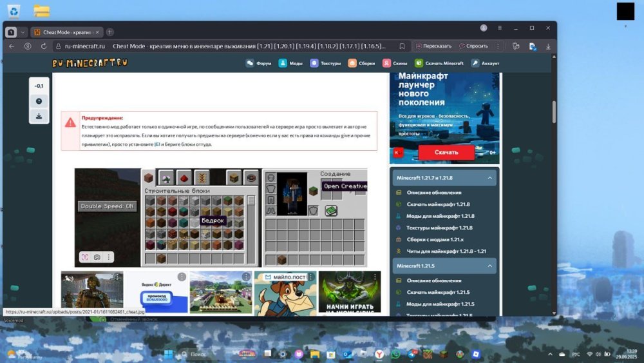The height and width of the screenshot is (363, 644).
Task: Click the РУС language indicator
Action: pos(576,355)
